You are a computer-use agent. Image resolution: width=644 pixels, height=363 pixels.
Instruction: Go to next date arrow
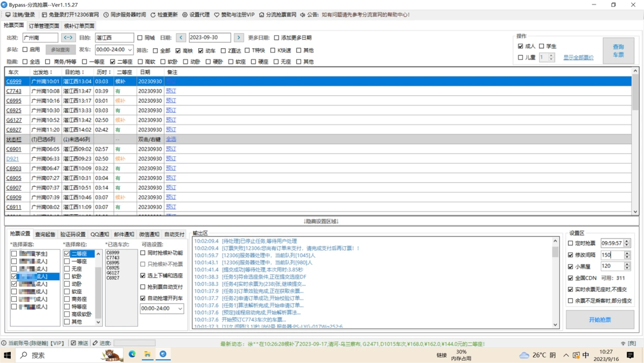click(x=239, y=37)
